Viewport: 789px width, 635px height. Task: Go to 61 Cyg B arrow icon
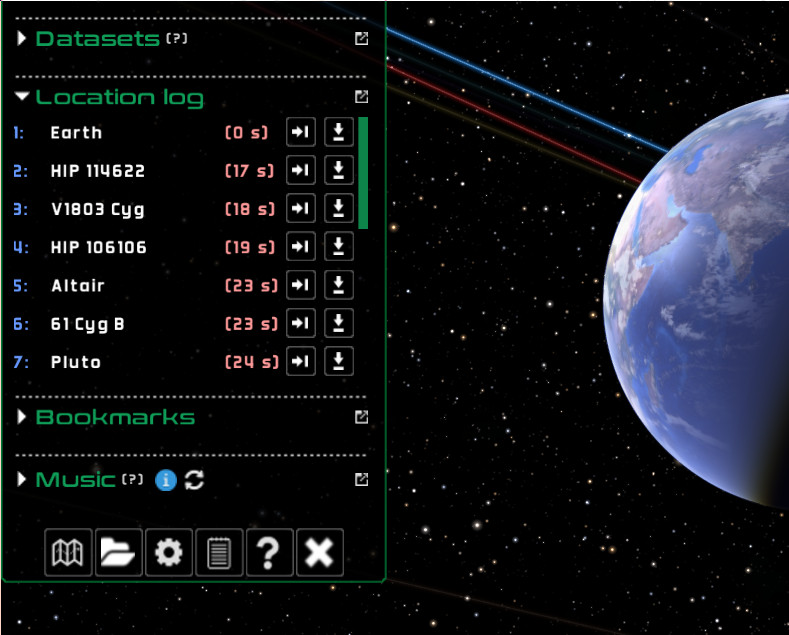tap(301, 323)
